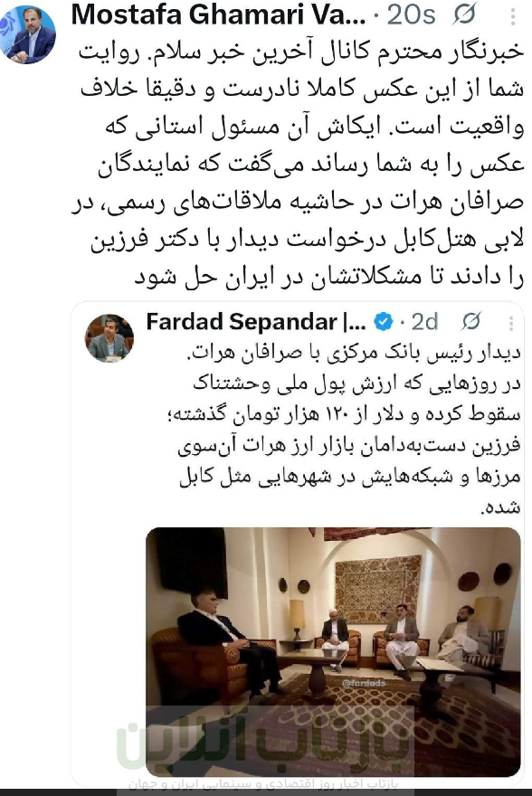Click Fardad Sepandar's quoted Persian text

(350, 429)
